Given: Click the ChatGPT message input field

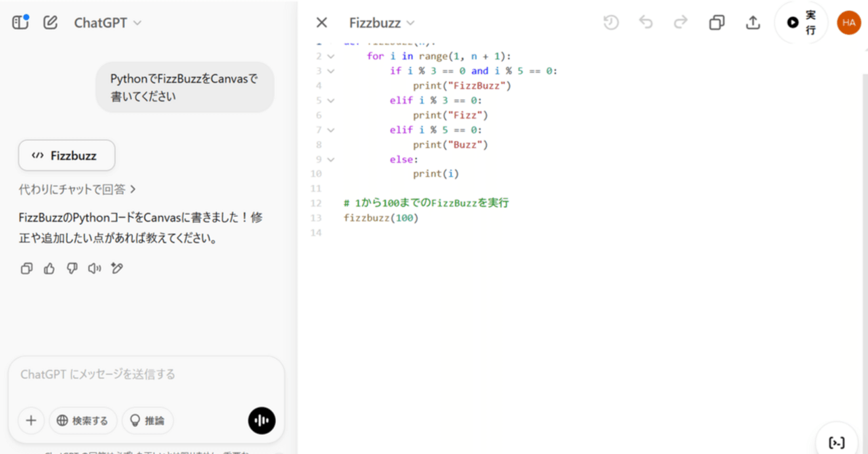Looking at the screenshot, I should (136, 373).
